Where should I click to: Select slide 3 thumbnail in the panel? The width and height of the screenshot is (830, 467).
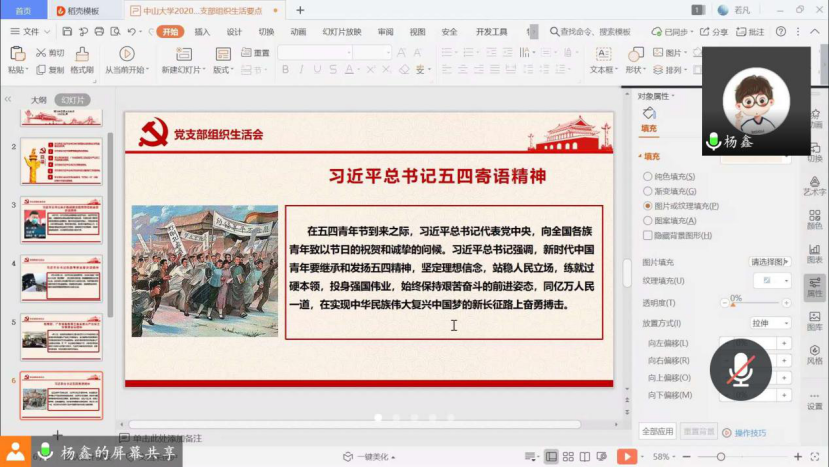[62, 219]
